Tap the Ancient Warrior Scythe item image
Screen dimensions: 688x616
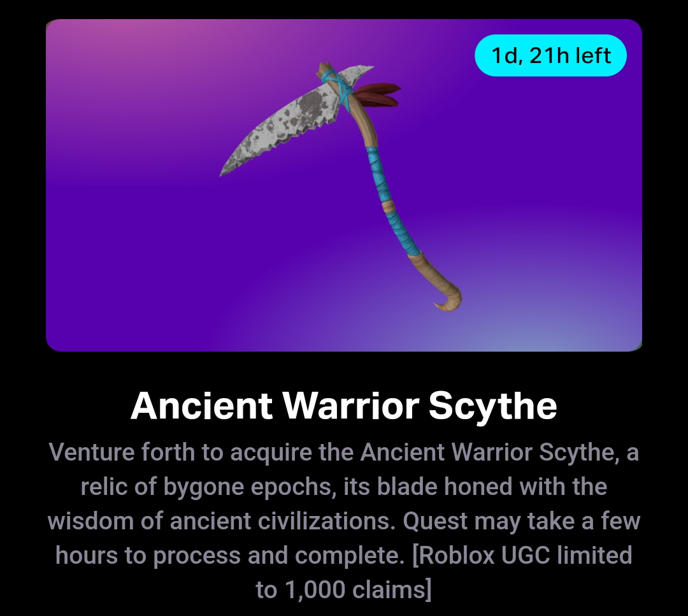tap(340, 187)
